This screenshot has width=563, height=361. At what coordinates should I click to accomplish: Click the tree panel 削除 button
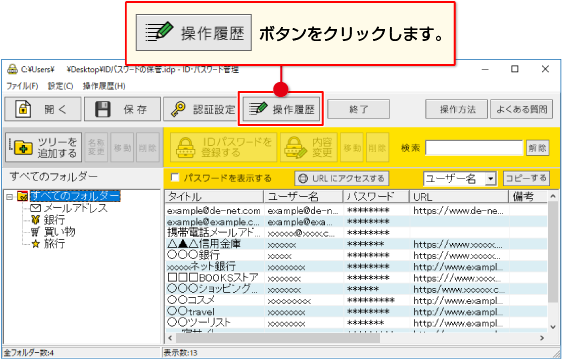(x=148, y=147)
